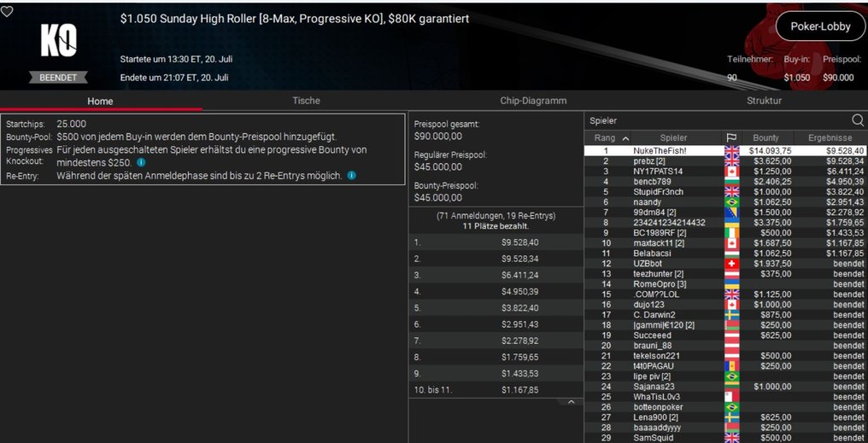Click the Poker-Lobby button

pos(820,26)
